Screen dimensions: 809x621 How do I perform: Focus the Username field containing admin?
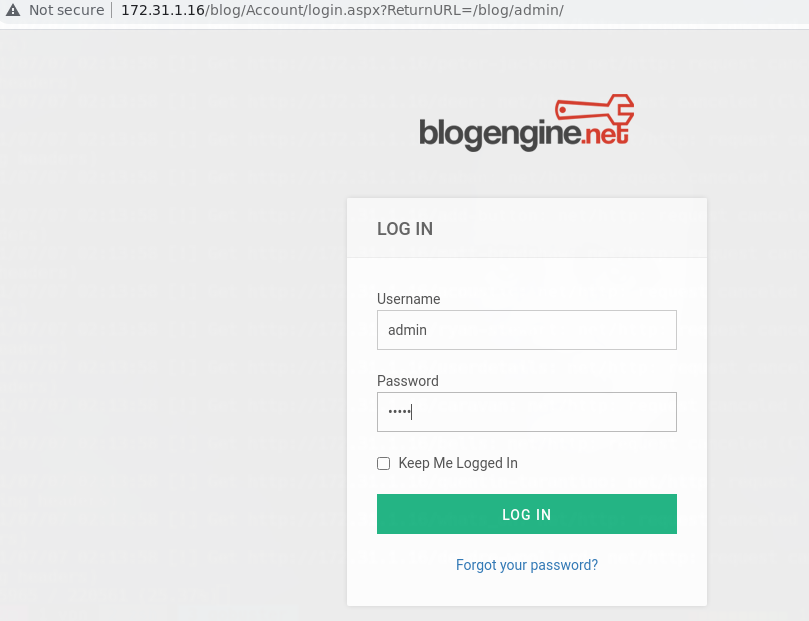(x=527, y=330)
